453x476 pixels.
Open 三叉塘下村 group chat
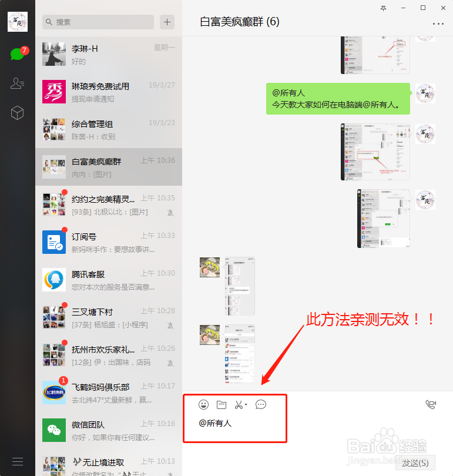(109, 317)
